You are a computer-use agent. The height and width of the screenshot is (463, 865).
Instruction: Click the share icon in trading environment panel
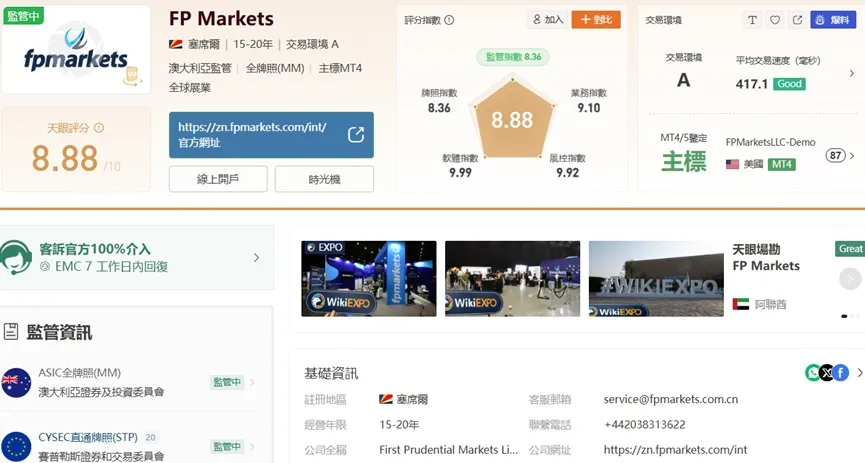[x=797, y=20]
